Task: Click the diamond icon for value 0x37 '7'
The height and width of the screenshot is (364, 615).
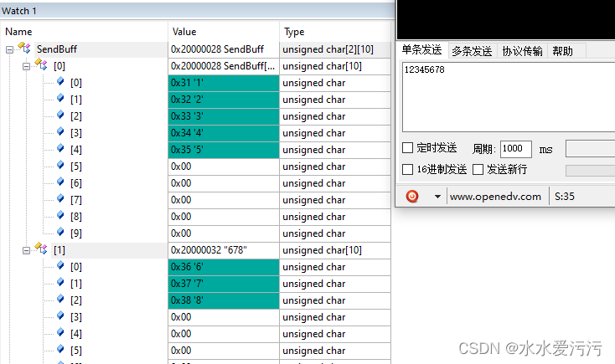Action: 60,282
